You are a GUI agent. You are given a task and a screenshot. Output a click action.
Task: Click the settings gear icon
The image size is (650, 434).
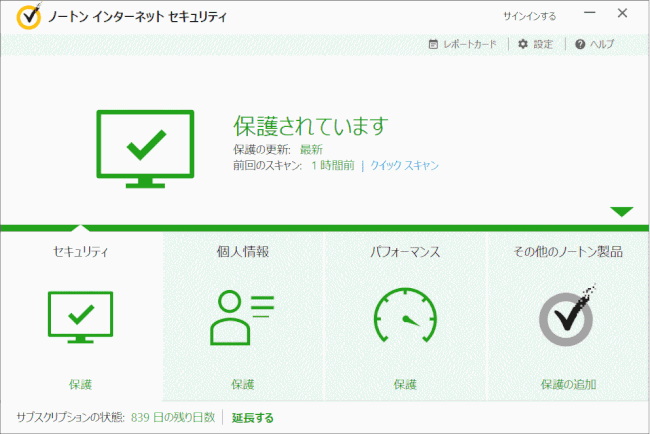point(523,44)
